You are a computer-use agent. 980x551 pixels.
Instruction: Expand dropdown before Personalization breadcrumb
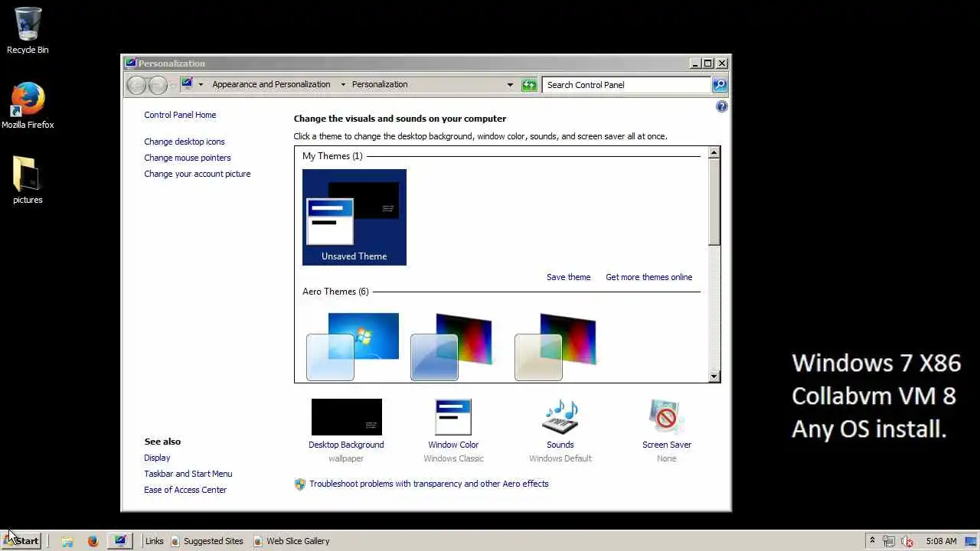(x=342, y=84)
